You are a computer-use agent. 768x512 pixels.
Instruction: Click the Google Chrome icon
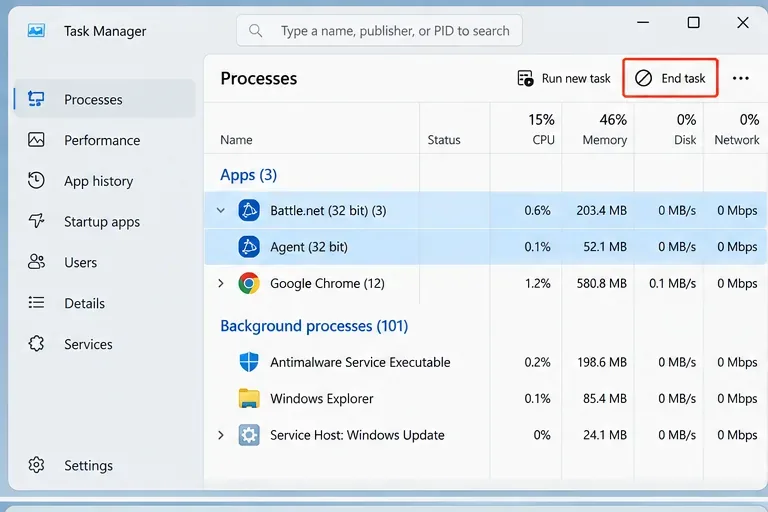pyautogui.click(x=249, y=283)
